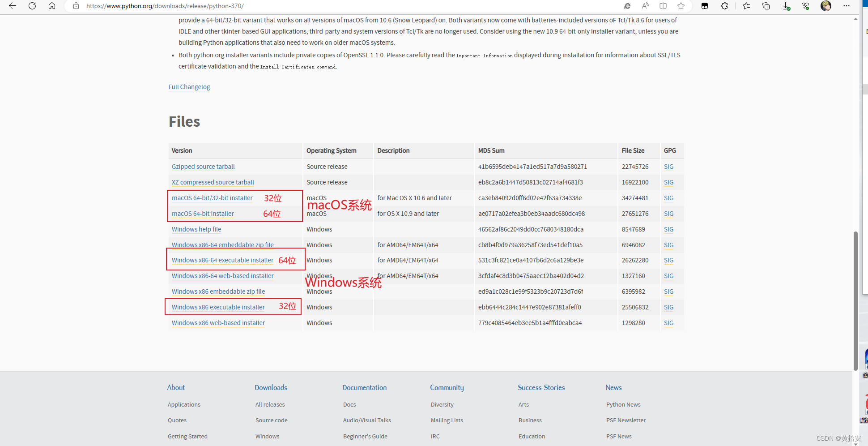Image resolution: width=868 pixels, height=446 pixels.
Task: Add page to favorites star icon
Action: pyautogui.click(x=681, y=6)
